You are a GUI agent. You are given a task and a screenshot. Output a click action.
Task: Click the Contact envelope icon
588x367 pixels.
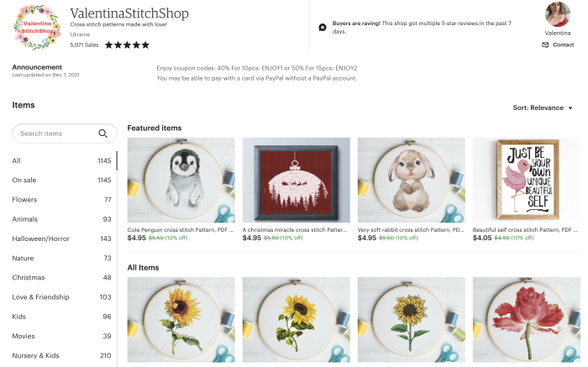tap(545, 45)
